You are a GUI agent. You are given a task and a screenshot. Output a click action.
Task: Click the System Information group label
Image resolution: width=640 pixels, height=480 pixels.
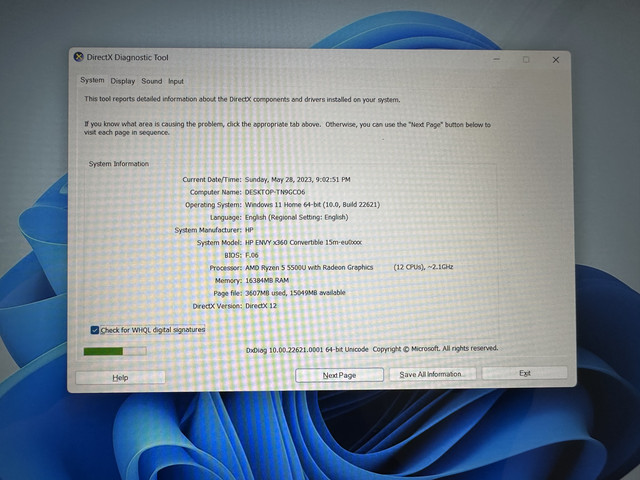(119, 164)
